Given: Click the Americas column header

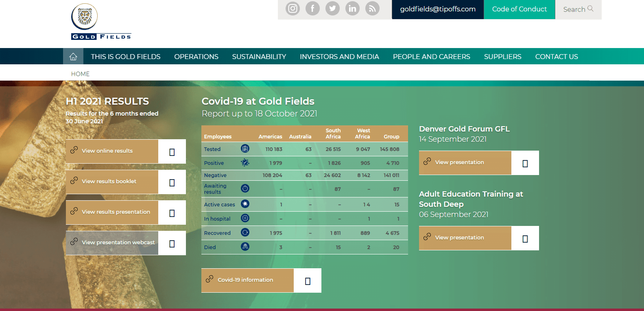Looking at the screenshot, I should pyautogui.click(x=270, y=136).
